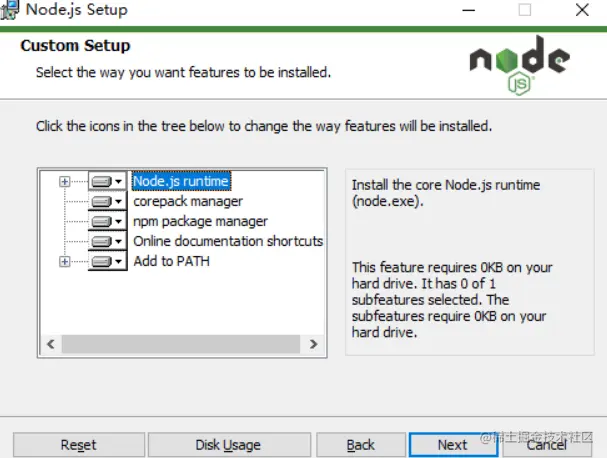607x458 pixels.
Task: Open the Disk Usage dialog
Action: (229, 445)
